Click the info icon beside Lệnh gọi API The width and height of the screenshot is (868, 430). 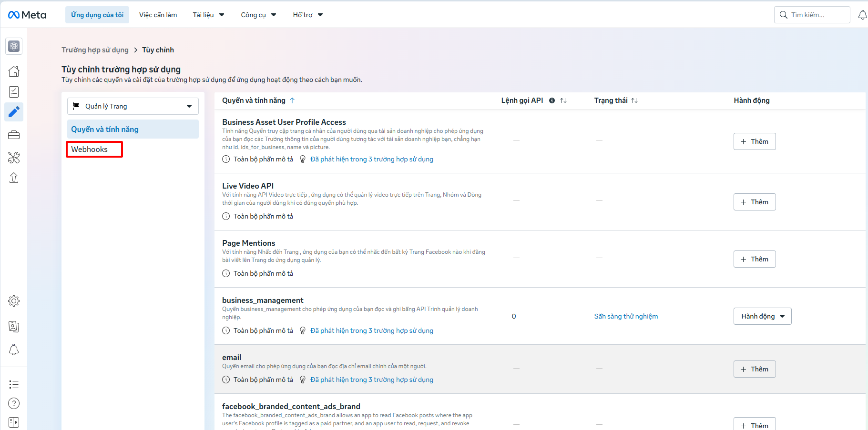click(x=552, y=100)
